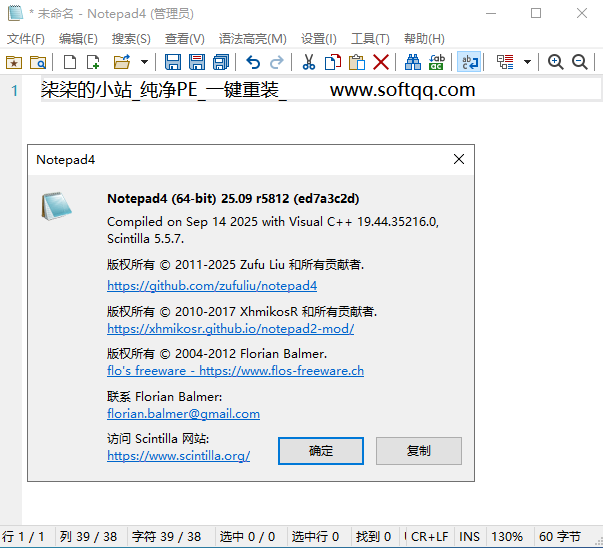The height and width of the screenshot is (548, 603).
Task: Save the current document
Action: pos(173,62)
